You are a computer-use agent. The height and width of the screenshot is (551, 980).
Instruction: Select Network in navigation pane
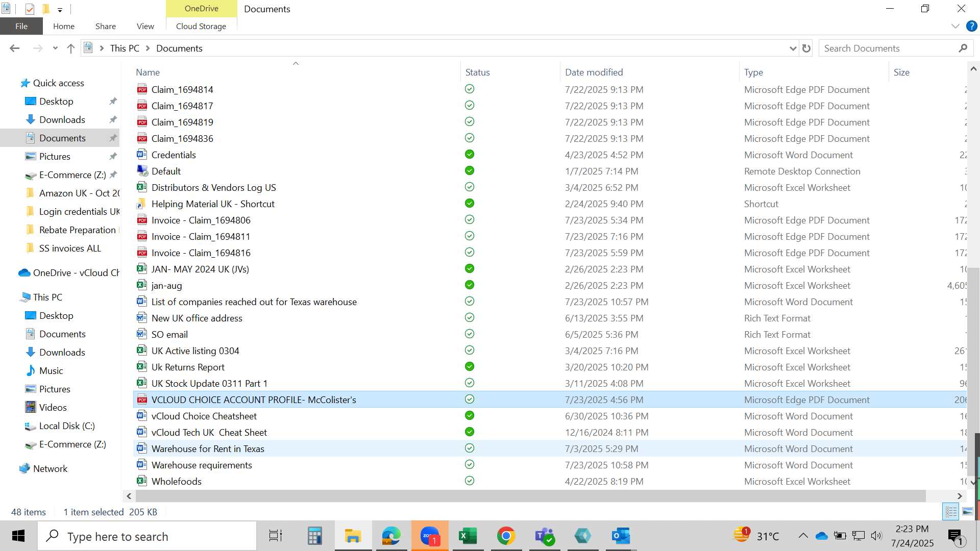50,469
